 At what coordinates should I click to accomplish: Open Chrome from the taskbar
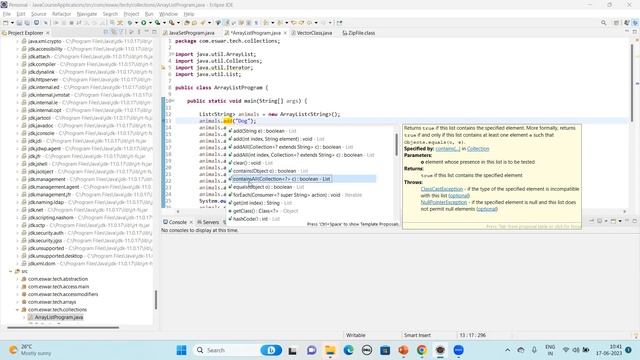422,350
